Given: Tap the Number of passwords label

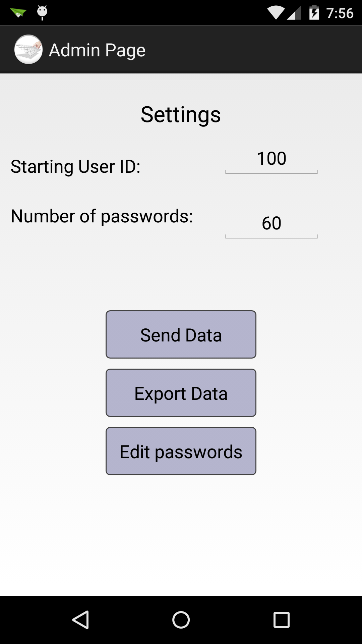Looking at the screenshot, I should 102,216.
